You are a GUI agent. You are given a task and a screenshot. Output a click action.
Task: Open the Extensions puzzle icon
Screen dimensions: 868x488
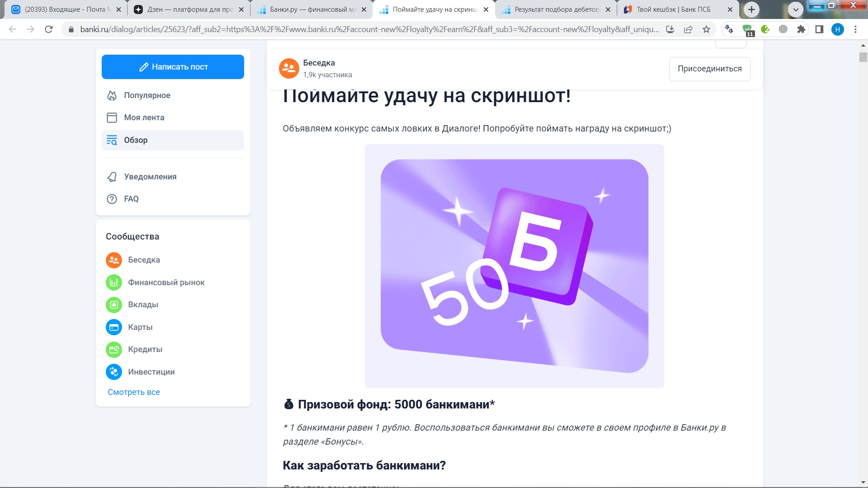coord(801,29)
